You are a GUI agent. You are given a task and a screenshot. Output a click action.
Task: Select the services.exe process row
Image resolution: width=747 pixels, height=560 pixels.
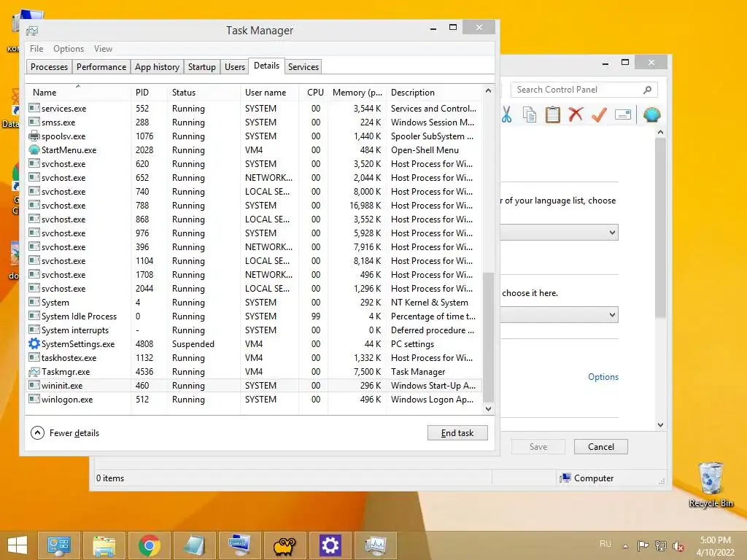point(255,108)
